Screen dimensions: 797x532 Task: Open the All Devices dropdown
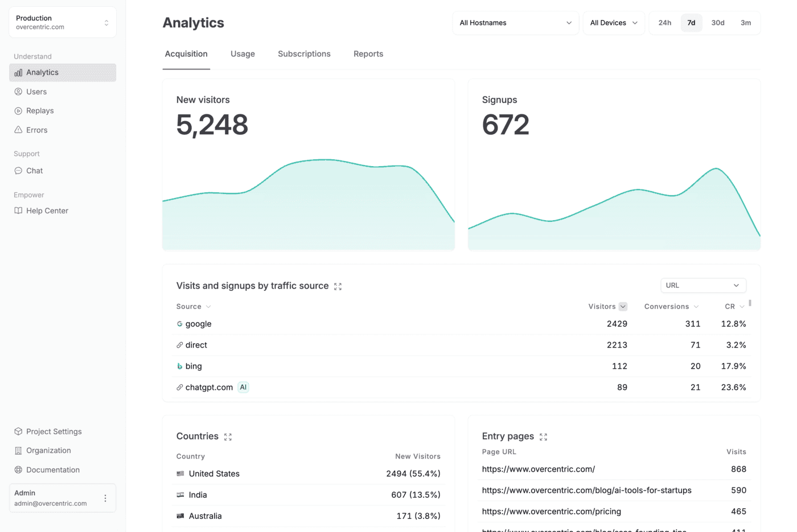614,23
